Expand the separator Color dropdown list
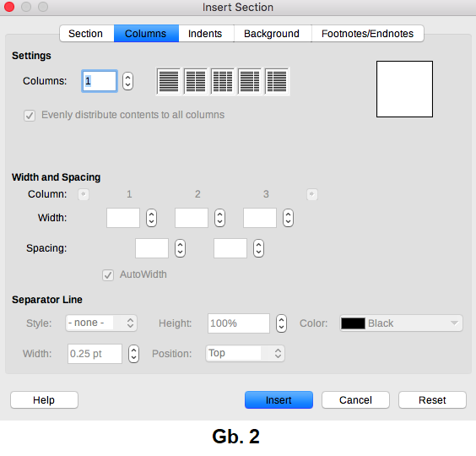This screenshot has width=476, height=456. point(401,323)
